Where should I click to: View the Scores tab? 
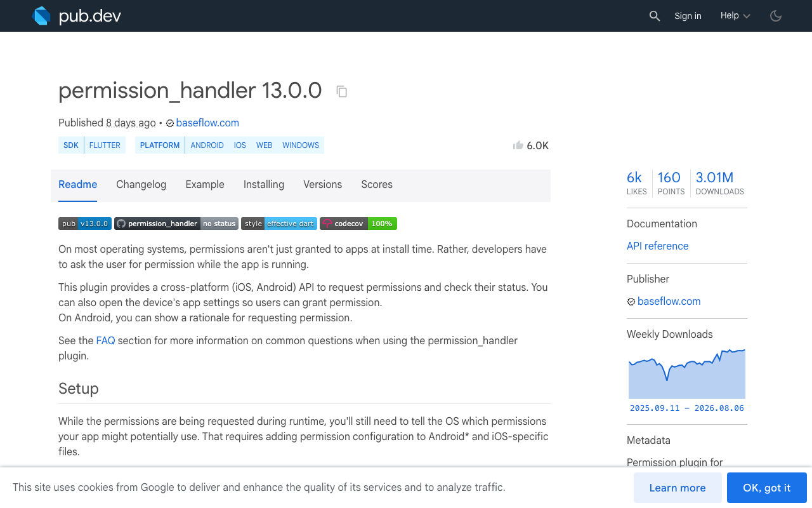pyautogui.click(x=377, y=185)
